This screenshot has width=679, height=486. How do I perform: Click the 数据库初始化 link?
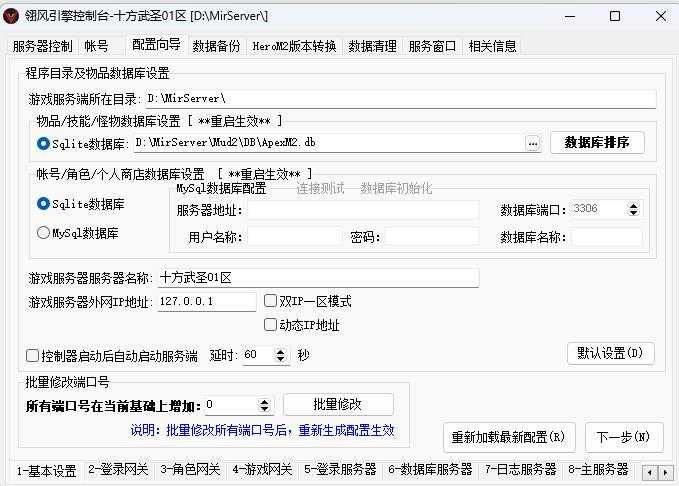(396, 188)
